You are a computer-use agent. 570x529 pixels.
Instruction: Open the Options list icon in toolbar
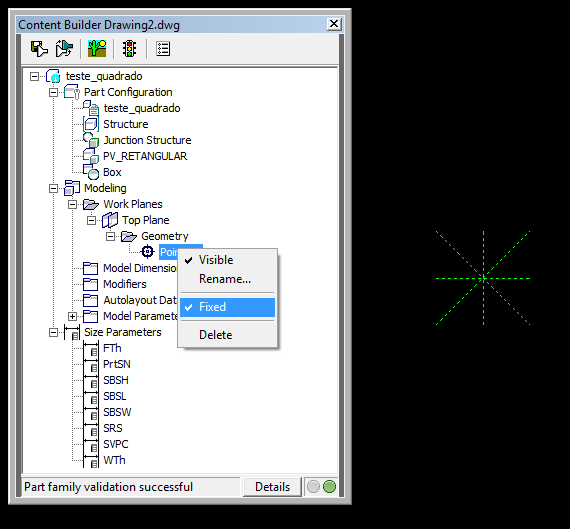163,49
